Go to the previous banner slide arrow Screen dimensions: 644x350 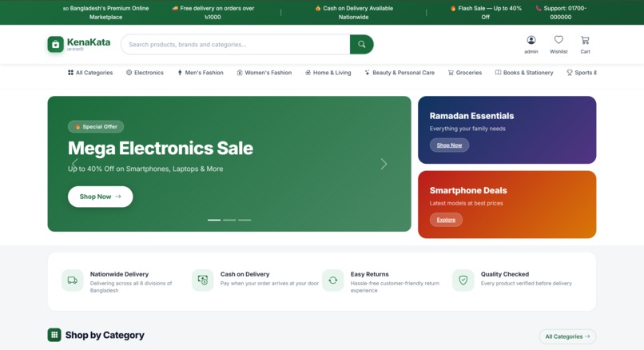coord(75,164)
